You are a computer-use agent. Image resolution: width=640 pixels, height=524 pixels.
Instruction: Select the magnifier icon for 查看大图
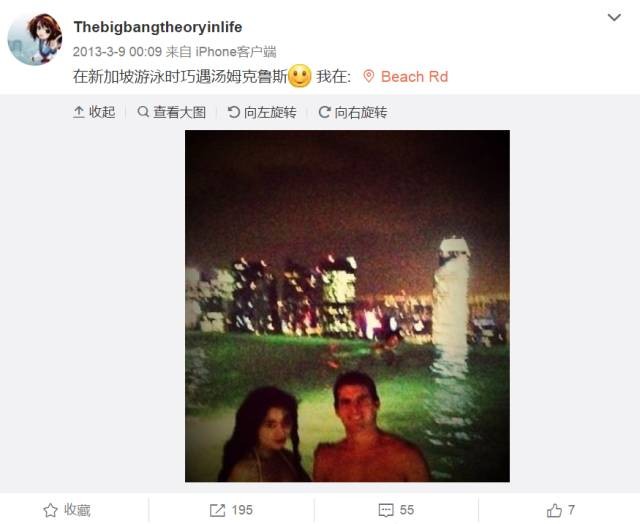tap(143, 112)
